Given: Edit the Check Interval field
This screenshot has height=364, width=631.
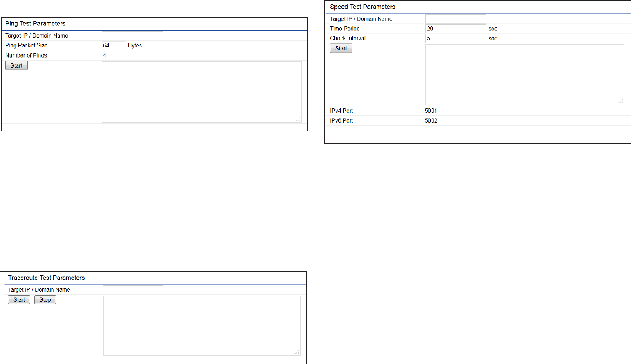Looking at the screenshot, I should click(456, 39).
